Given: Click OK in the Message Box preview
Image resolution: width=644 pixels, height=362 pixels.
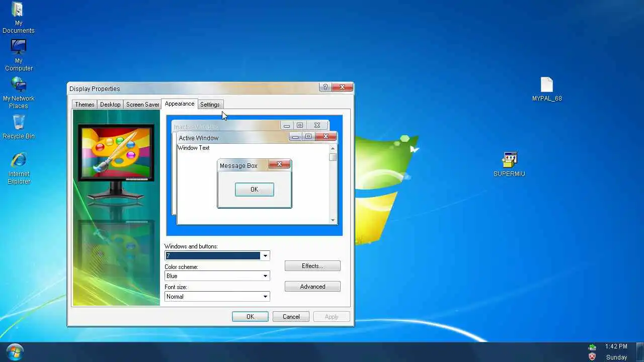Looking at the screenshot, I should (255, 190).
